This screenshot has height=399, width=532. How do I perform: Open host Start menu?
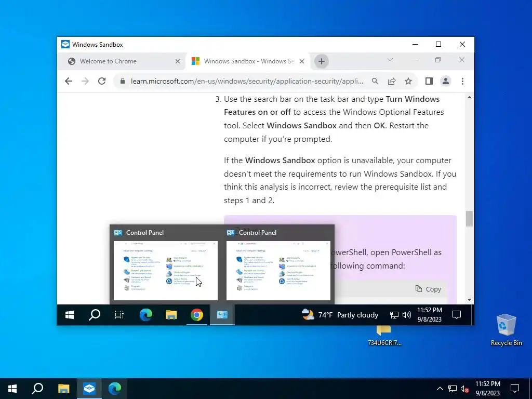(x=12, y=389)
